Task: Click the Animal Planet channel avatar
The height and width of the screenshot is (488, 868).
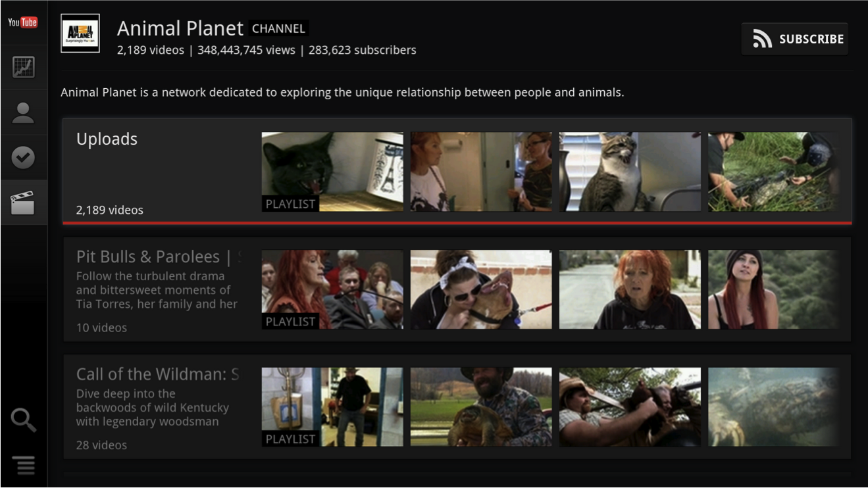Action: pyautogui.click(x=80, y=32)
